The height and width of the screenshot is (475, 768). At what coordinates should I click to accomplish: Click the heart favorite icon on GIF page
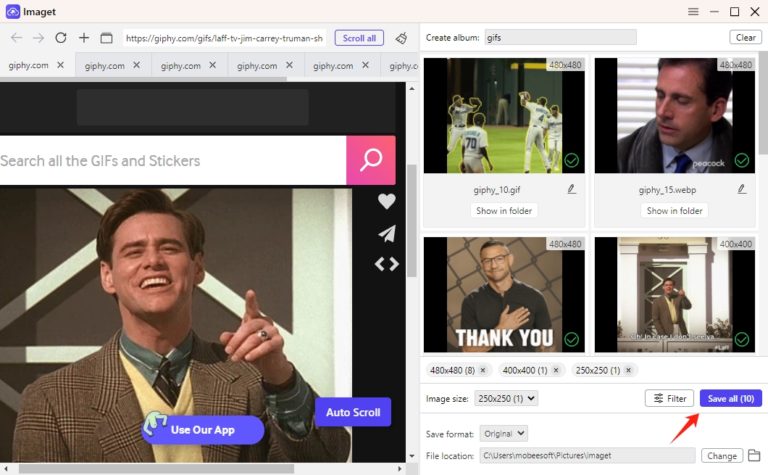387,201
